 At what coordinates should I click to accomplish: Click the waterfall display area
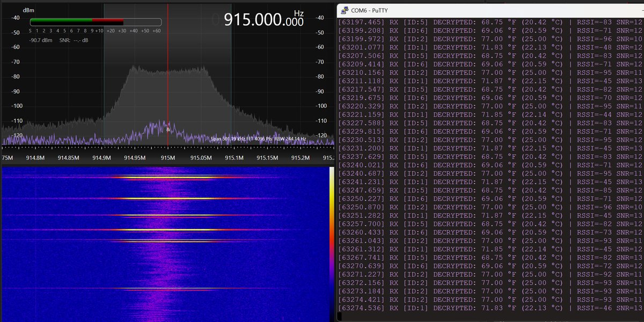[164, 243]
